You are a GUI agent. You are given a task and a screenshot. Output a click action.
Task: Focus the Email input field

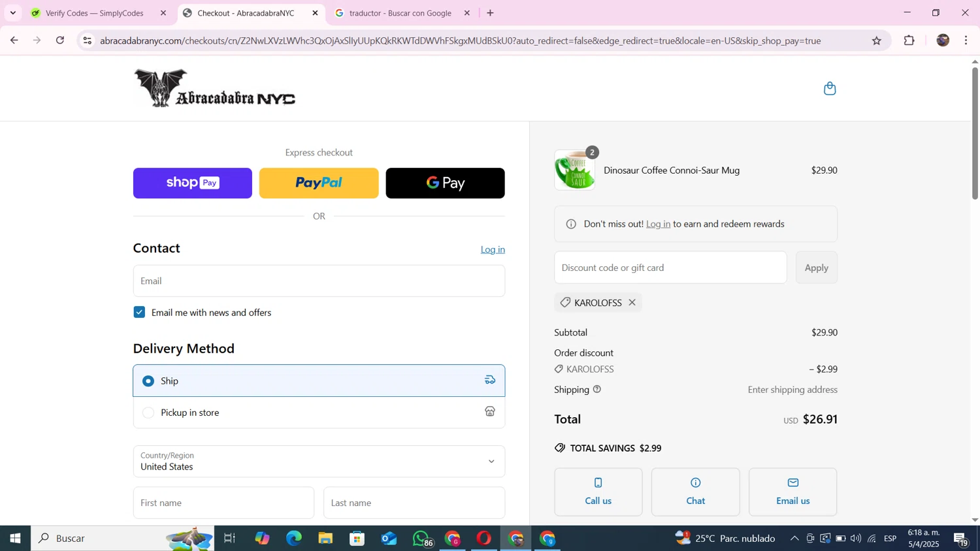click(x=319, y=281)
